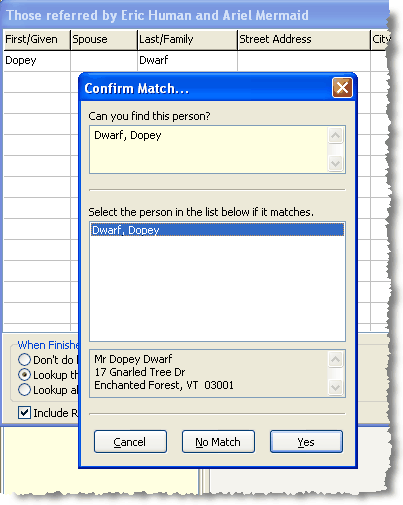Click the Yes button
This screenshot has width=403, height=505.
click(x=306, y=442)
